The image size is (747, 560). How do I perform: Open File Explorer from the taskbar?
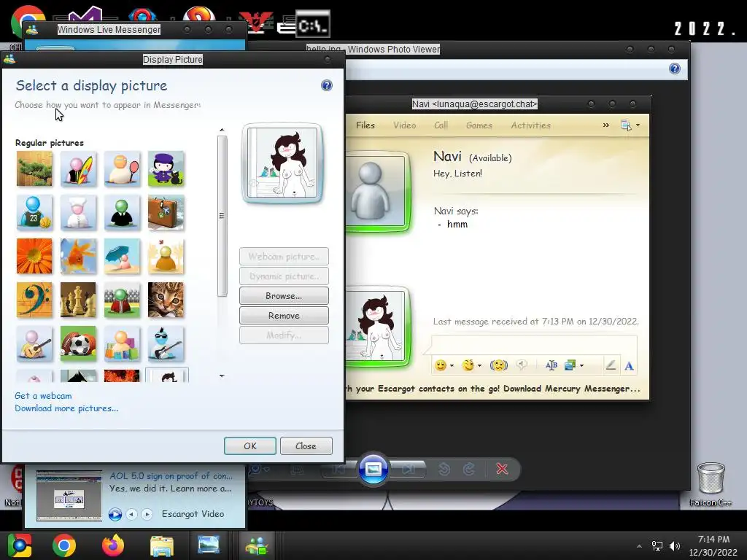pos(162,545)
